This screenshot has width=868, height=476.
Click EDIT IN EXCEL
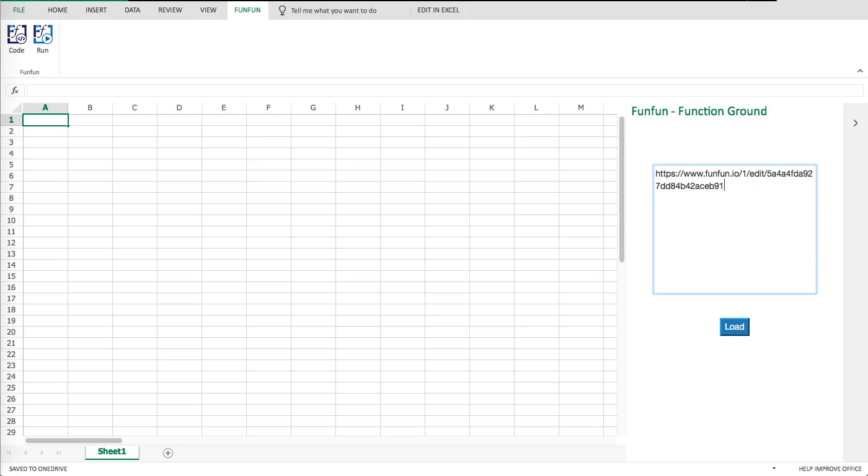pyautogui.click(x=438, y=10)
